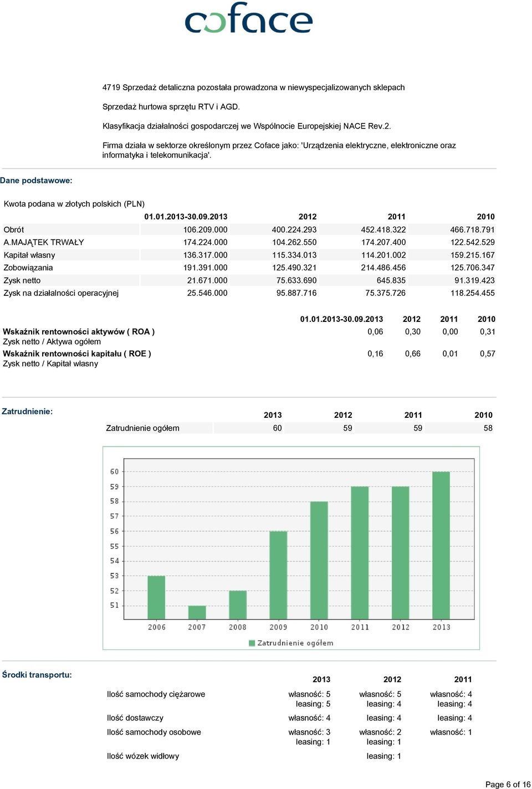The width and height of the screenshot is (532, 789).
Task: Select the fixed assets value 174.224.000
Action: (x=205, y=242)
